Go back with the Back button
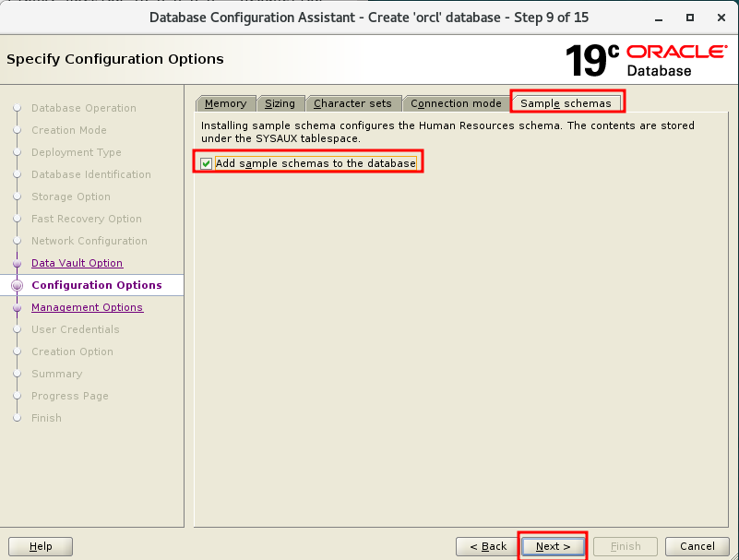The height and width of the screenshot is (560, 739). pos(488,546)
